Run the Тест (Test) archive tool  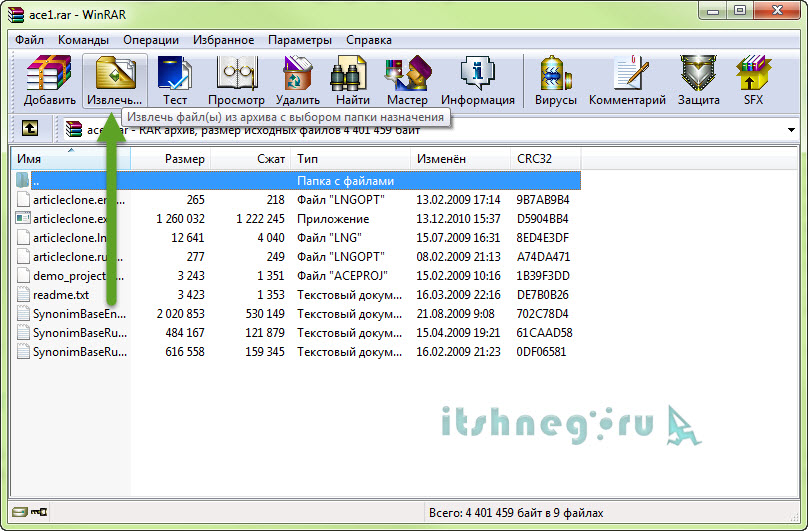click(x=175, y=81)
